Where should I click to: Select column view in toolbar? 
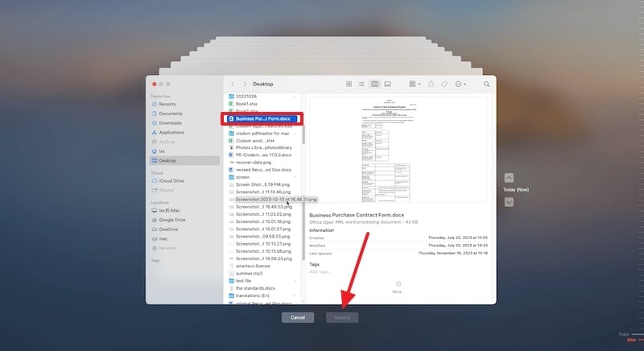click(x=374, y=85)
